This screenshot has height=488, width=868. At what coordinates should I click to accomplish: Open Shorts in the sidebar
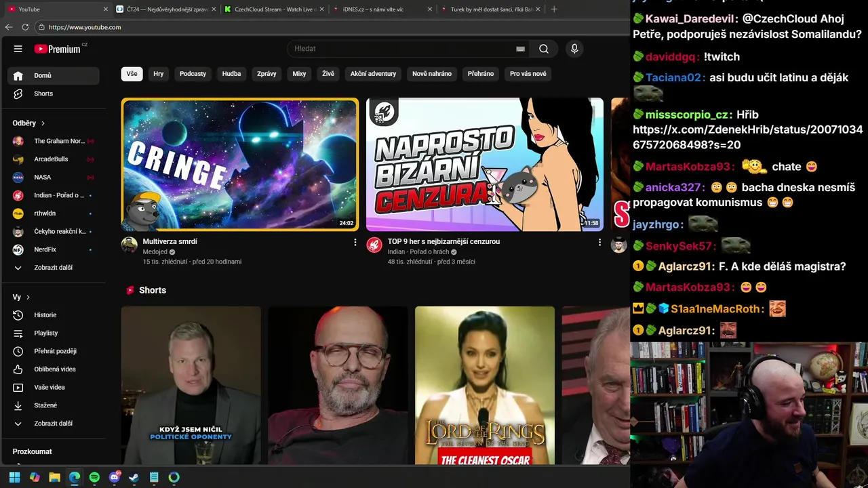click(x=54, y=94)
